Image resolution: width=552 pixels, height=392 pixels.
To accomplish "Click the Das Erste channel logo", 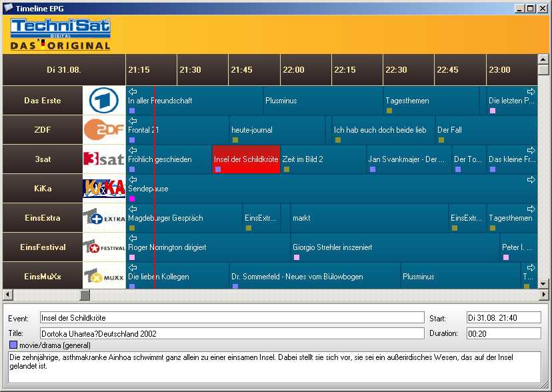I will click(x=104, y=100).
